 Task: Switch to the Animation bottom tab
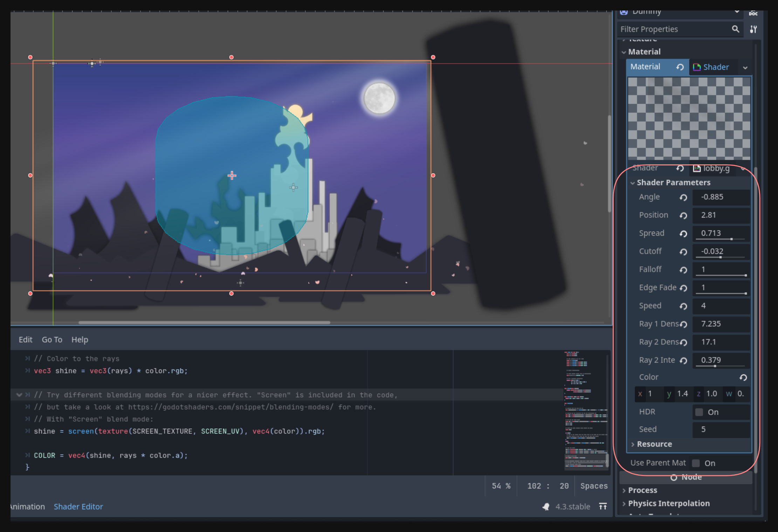point(28,507)
